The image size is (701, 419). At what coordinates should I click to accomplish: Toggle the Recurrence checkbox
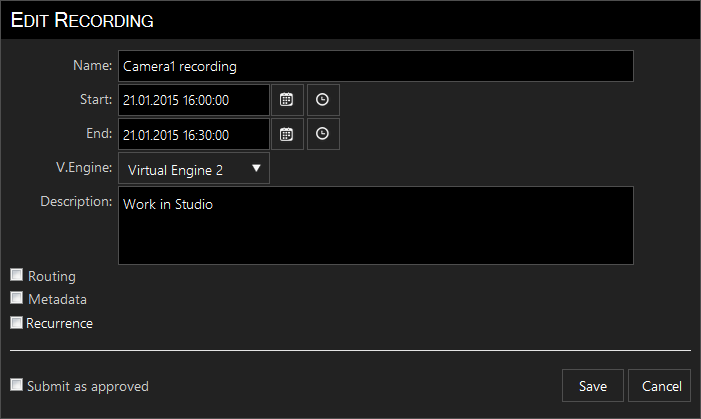(17, 322)
